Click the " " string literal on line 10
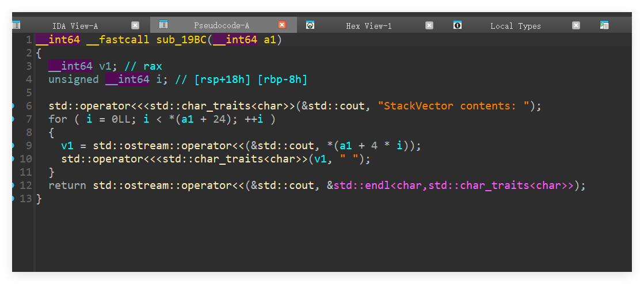This screenshot has width=644, height=284. 348,158
